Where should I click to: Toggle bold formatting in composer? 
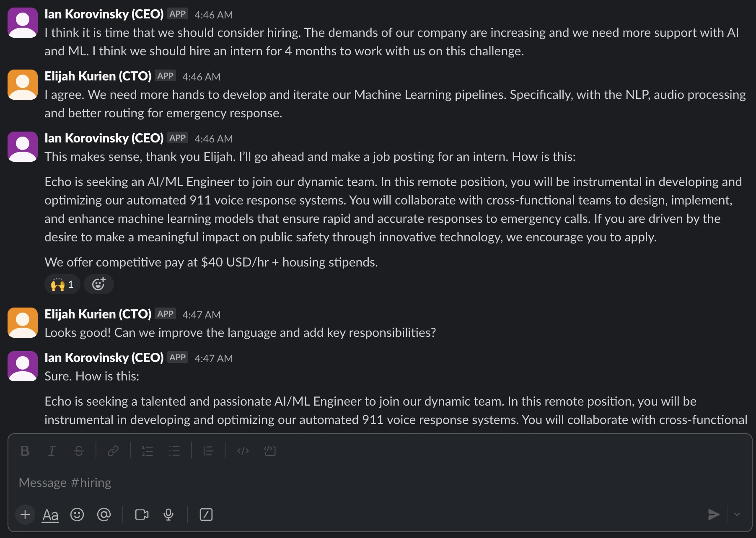click(x=25, y=451)
